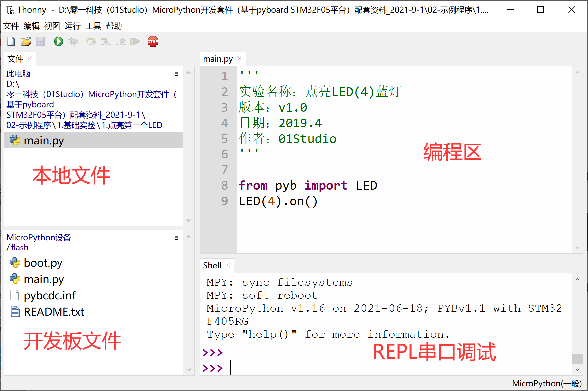This screenshot has width=588, height=391.
Task: Click the step over debug icon
Action: [91, 41]
